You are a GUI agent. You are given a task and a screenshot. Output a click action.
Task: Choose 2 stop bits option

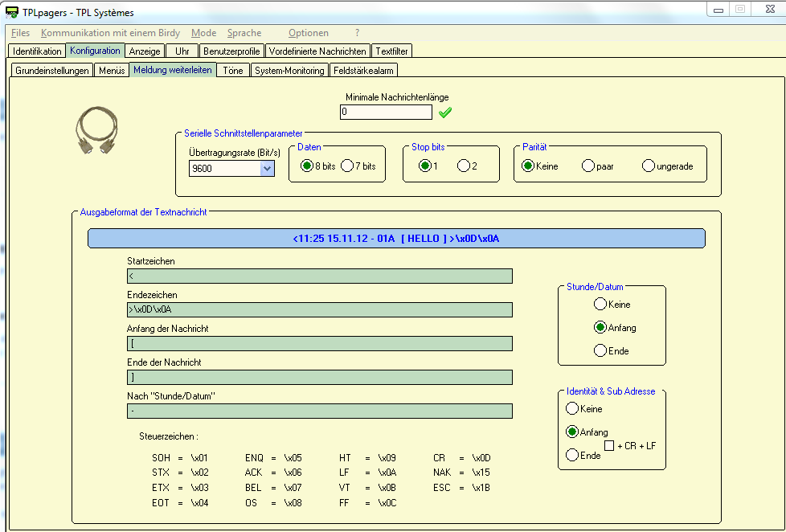463,166
